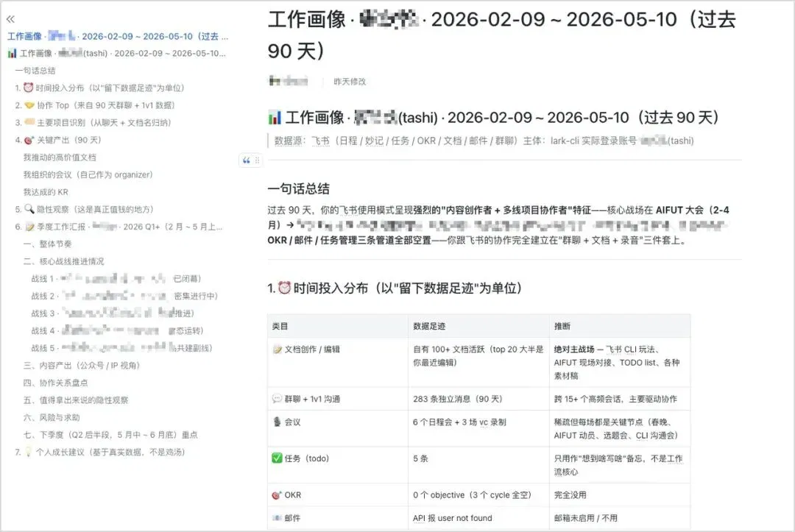Jump to 我推动的高价值文档 section

[60, 157]
